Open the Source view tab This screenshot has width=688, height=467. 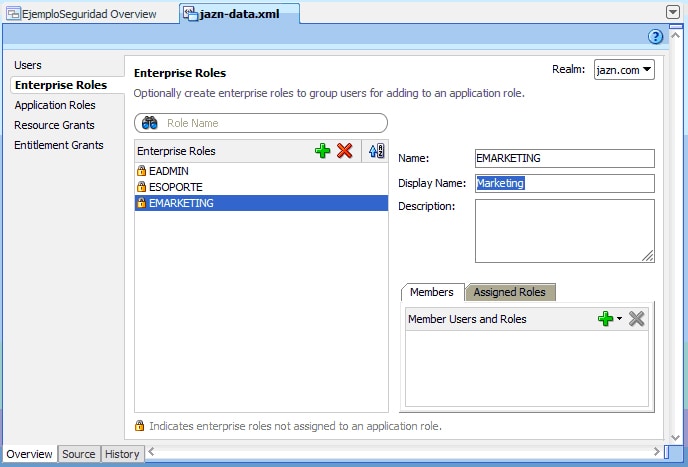pyautogui.click(x=79, y=454)
